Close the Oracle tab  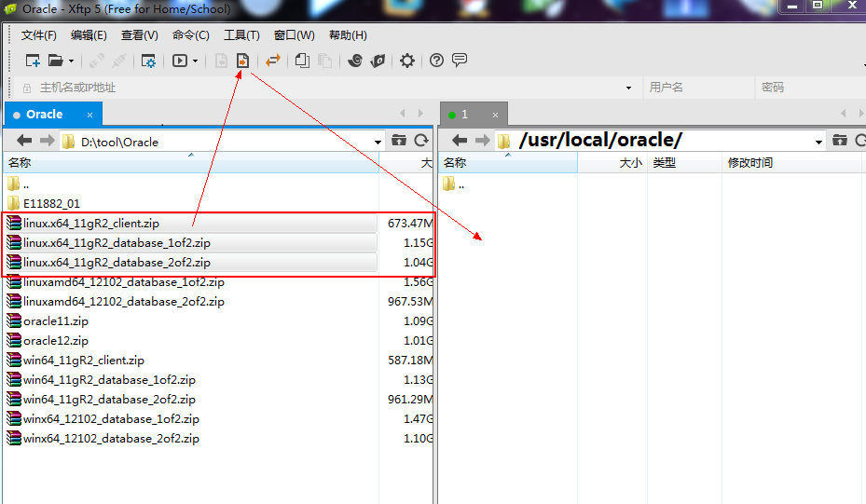[90, 115]
